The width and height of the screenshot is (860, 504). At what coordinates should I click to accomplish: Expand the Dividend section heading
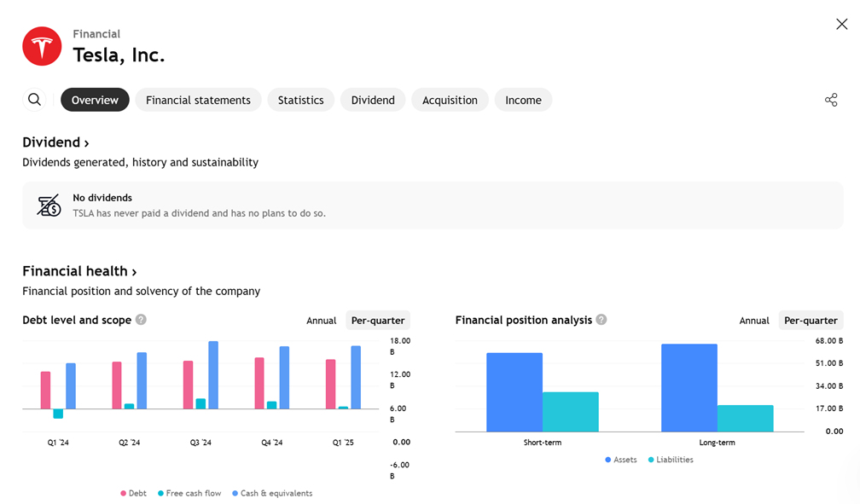(x=55, y=142)
